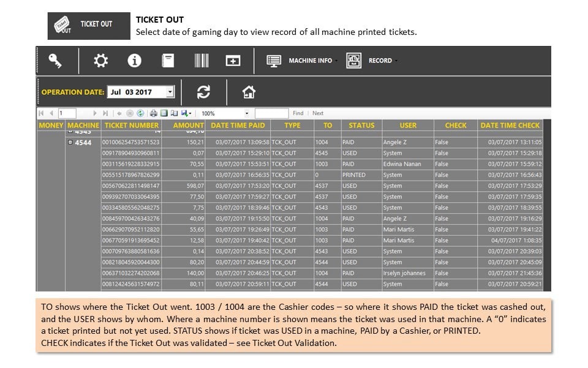Collapse machine 4544 group

coord(70,143)
